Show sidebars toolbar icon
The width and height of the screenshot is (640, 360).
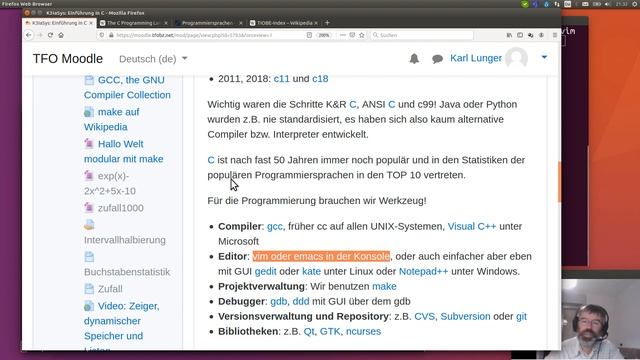(520, 35)
